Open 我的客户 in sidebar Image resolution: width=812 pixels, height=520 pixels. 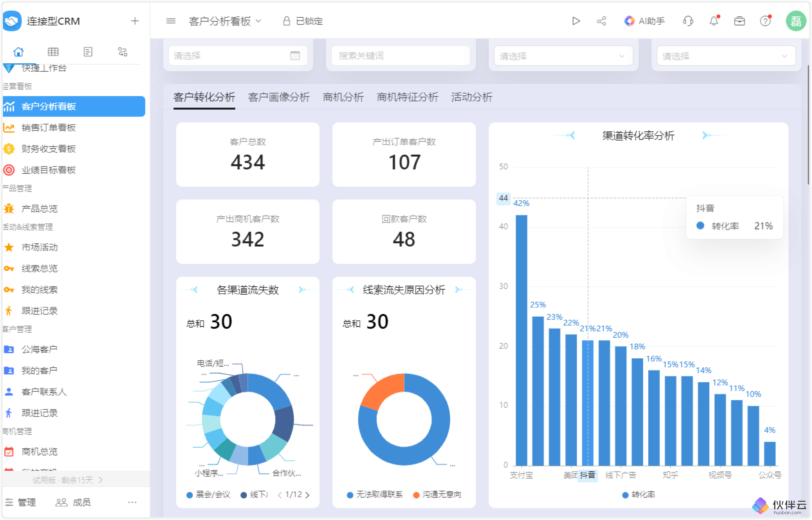[74, 371]
